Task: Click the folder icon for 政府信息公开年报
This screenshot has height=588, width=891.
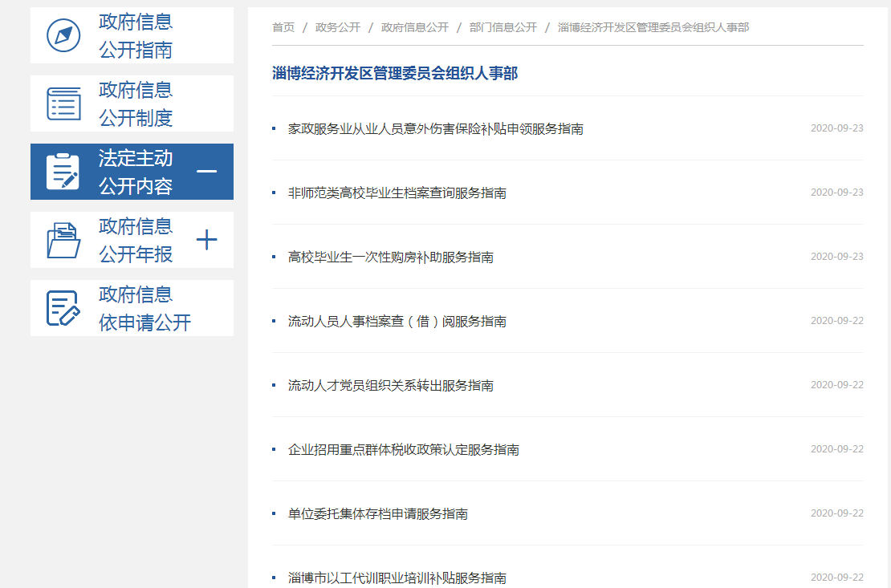Action: 63,240
